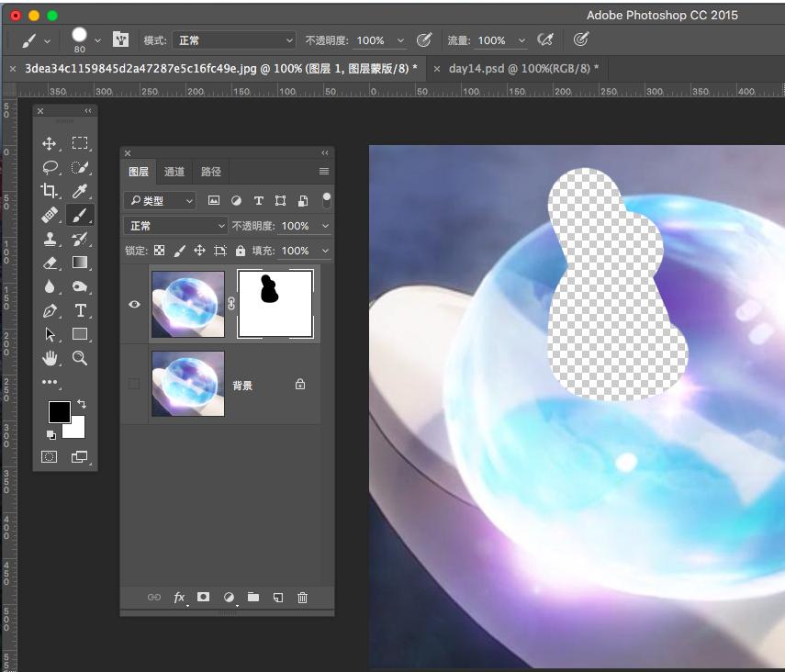Click the add layer style fx button
Viewport: 785px width, 672px height.
click(x=180, y=598)
